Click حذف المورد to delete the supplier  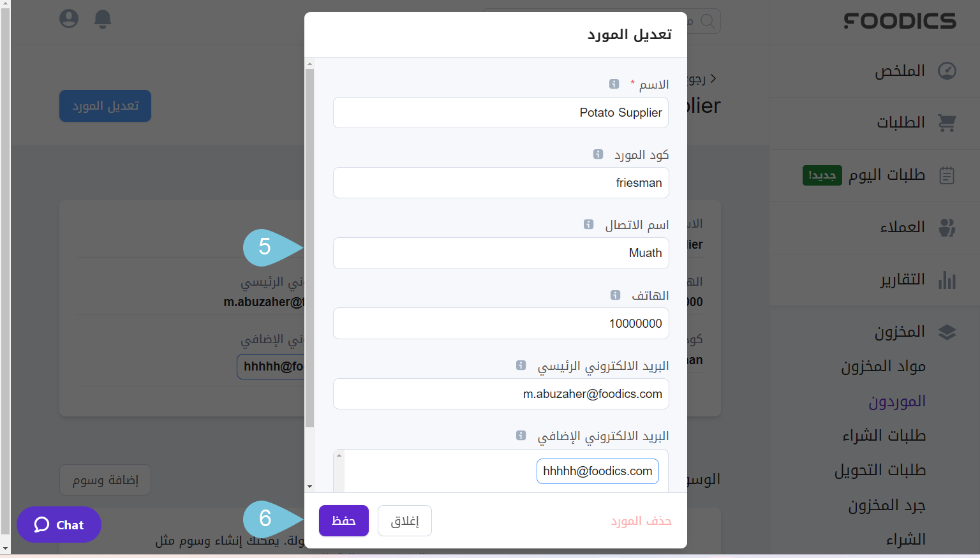pos(641,520)
